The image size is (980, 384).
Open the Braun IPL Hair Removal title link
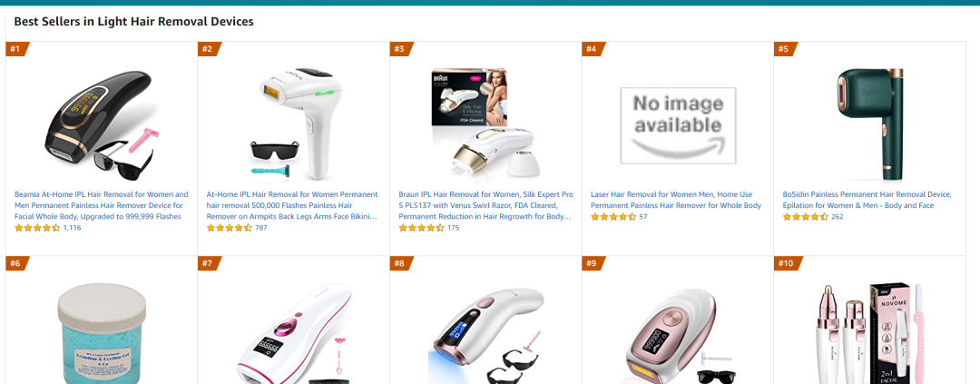pos(485,205)
